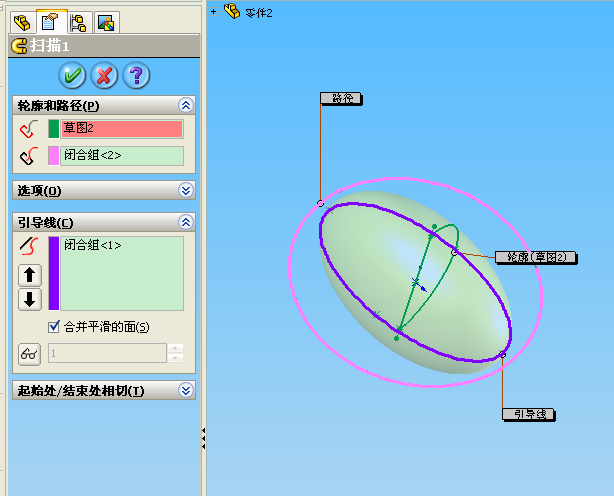Image resolution: width=614 pixels, height=496 pixels.
Task: Click the 引导线 callout label
Action: coord(529,414)
